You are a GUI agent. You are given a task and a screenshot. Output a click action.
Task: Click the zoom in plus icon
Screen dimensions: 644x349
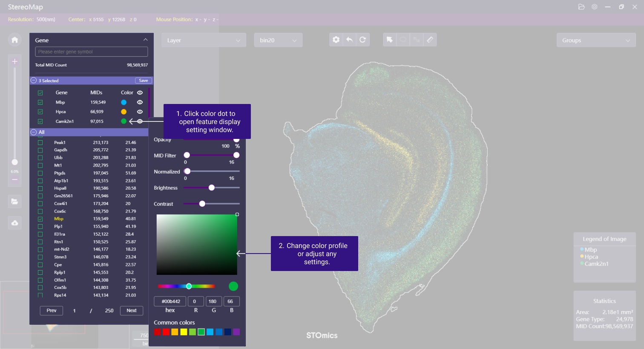14,62
